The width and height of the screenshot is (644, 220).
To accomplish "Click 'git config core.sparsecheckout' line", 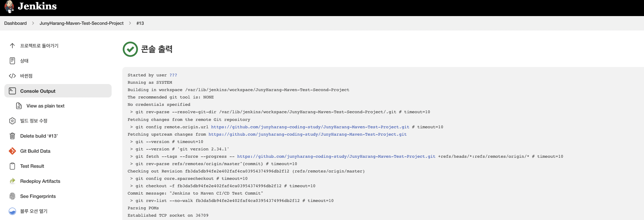I will 189,178.
